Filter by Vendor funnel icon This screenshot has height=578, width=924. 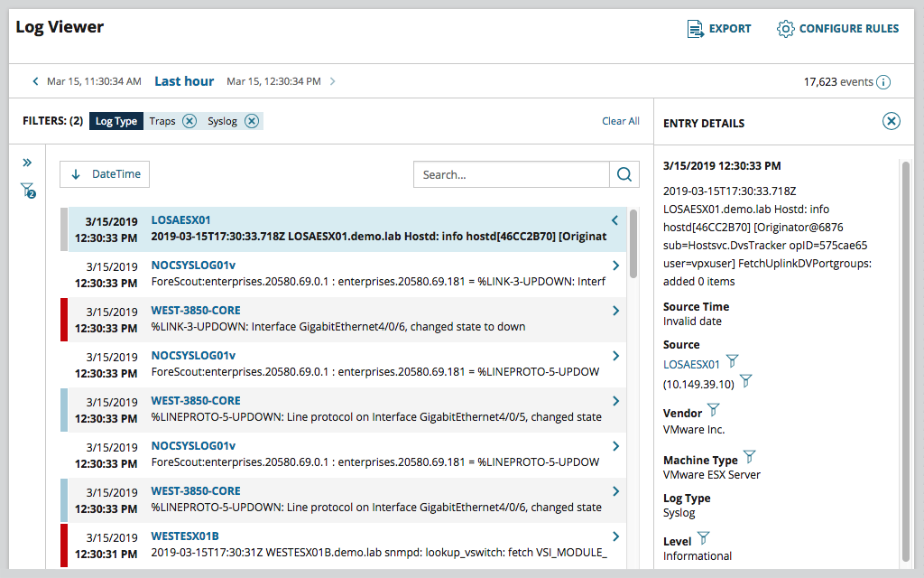713,410
